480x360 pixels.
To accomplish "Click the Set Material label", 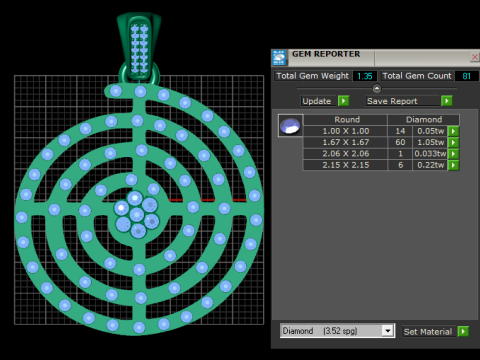I will click(x=428, y=332).
